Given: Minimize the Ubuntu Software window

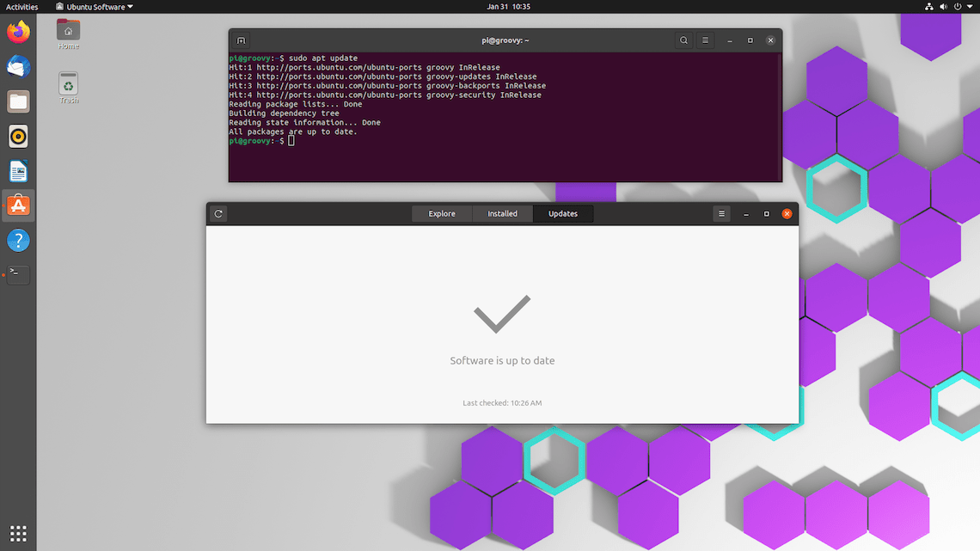Looking at the screenshot, I should [745, 214].
